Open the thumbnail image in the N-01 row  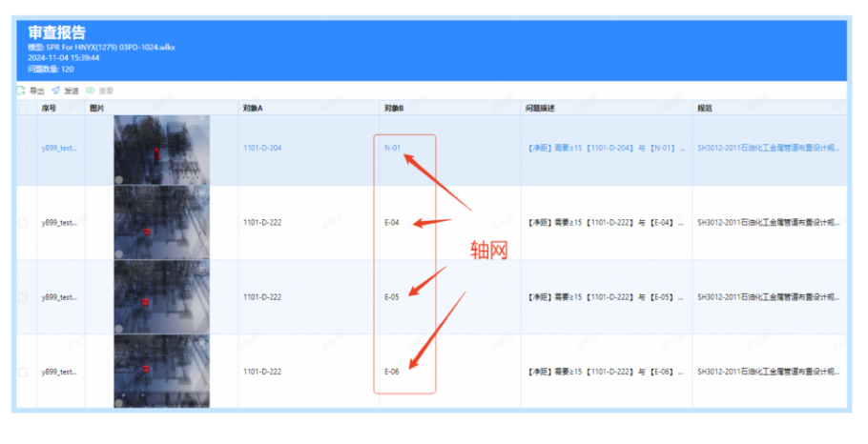click(x=161, y=150)
